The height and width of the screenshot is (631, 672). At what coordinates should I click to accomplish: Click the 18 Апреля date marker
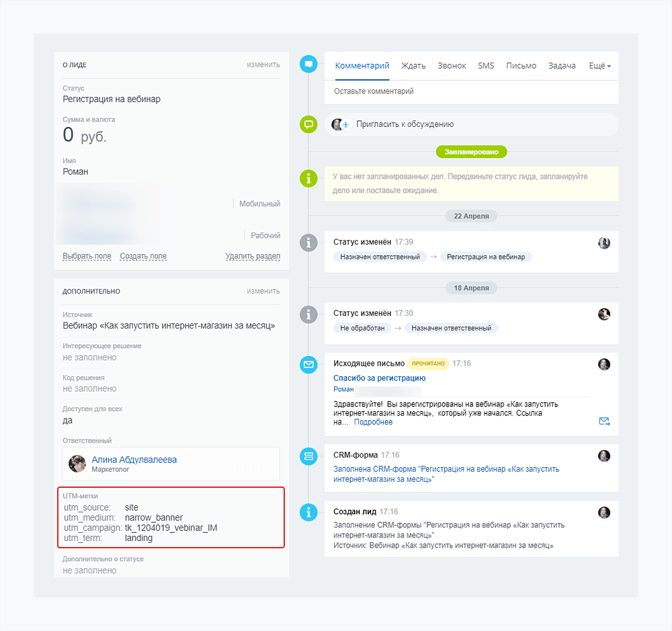[472, 288]
